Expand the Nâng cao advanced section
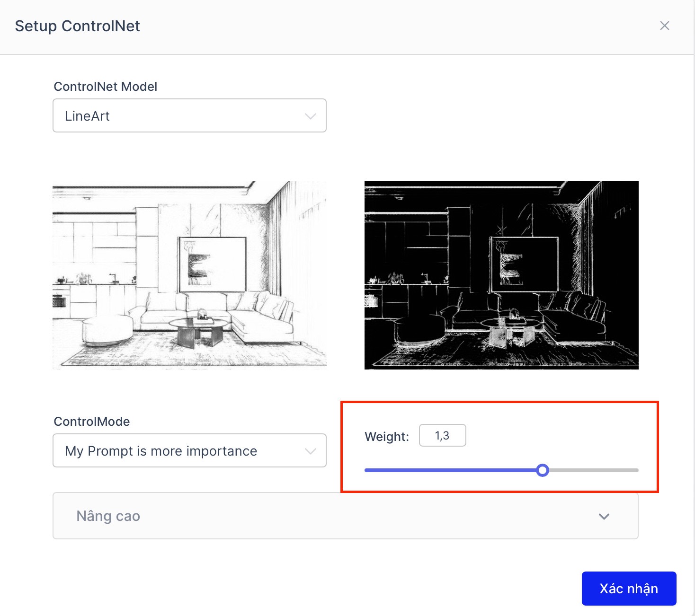The width and height of the screenshot is (695, 616). pos(345,516)
